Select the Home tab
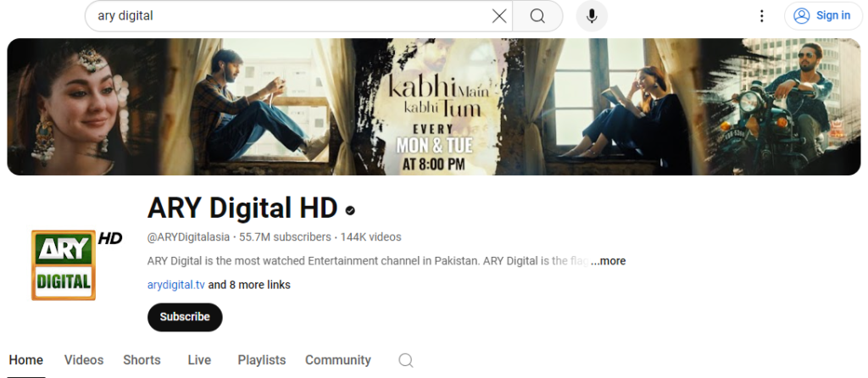 [x=26, y=360]
